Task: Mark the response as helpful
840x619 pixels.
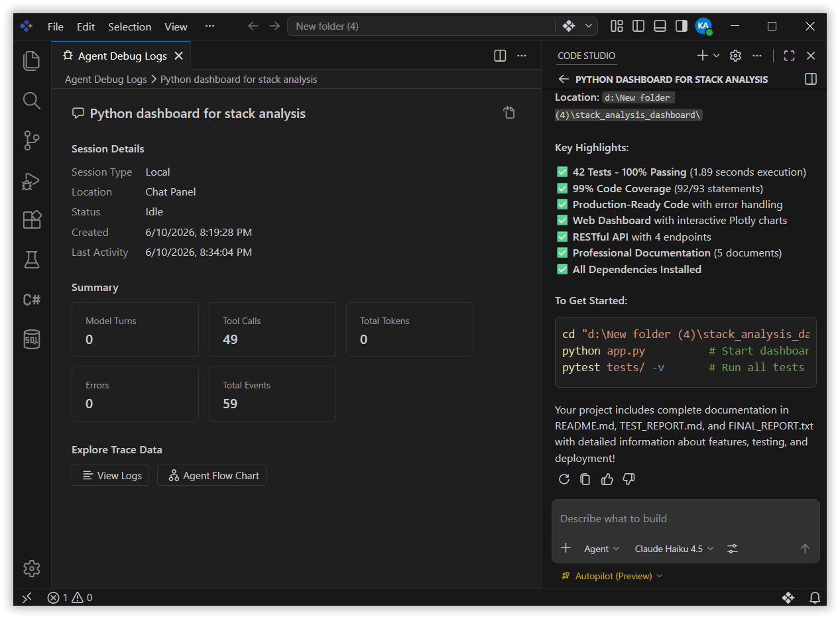Action: [x=607, y=479]
